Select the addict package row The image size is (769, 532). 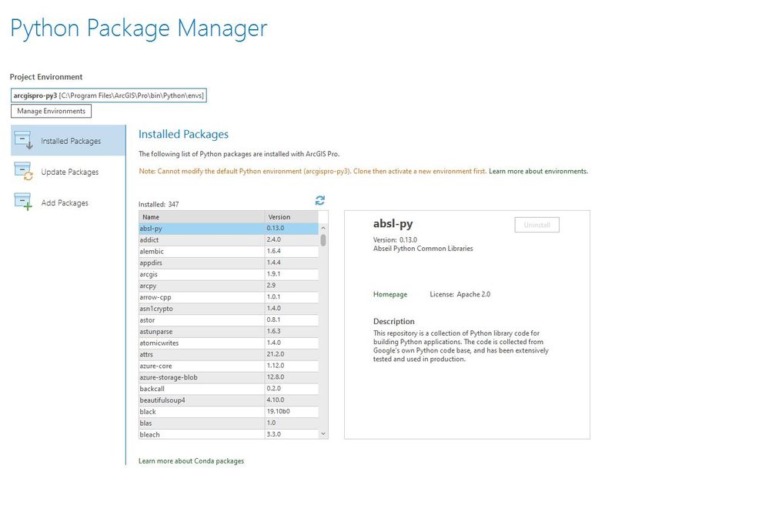[x=229, y=239]
